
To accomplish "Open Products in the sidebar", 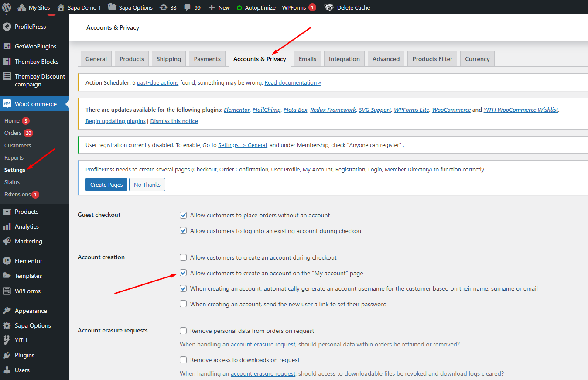I will pos(34,212).
